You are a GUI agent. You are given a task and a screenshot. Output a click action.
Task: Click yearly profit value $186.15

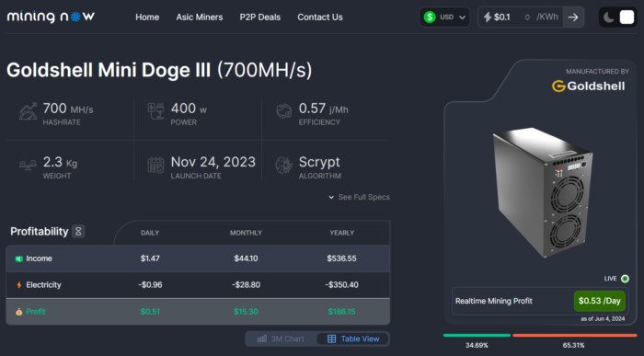(x=341, y=312)
